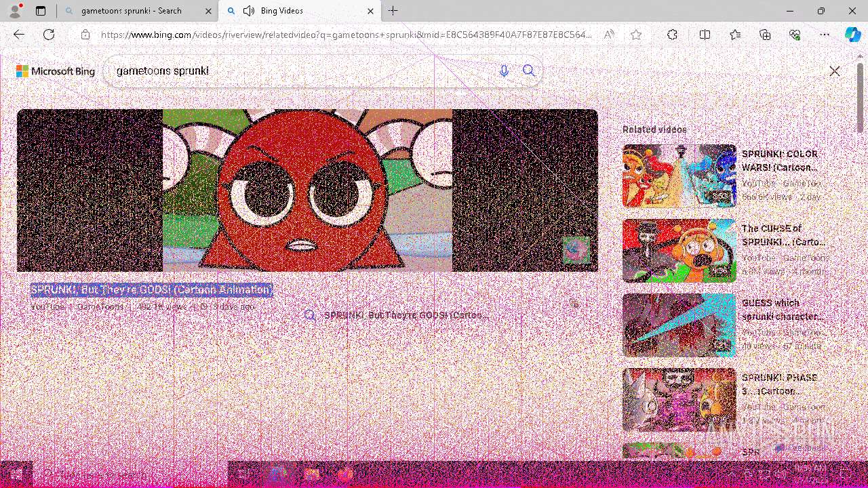Click the main video player
The width and height of the screenshot is (868, 488).
(x=307, y=190)
